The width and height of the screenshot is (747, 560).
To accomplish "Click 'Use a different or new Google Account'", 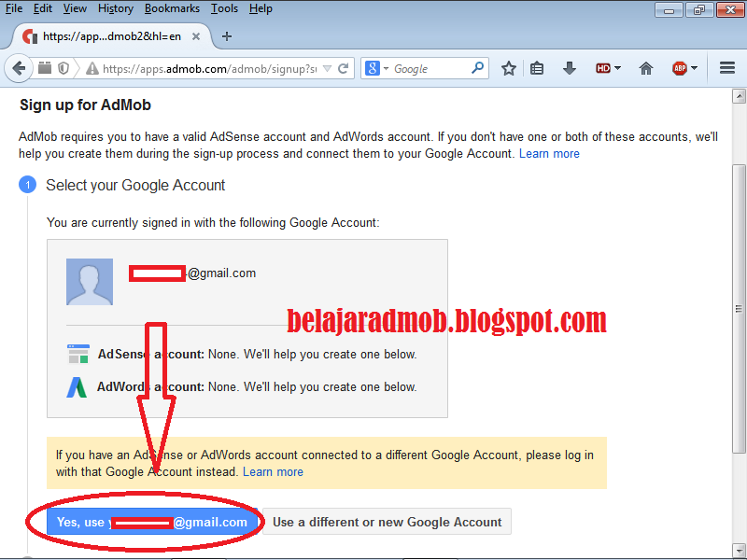I will coord(387,522).
